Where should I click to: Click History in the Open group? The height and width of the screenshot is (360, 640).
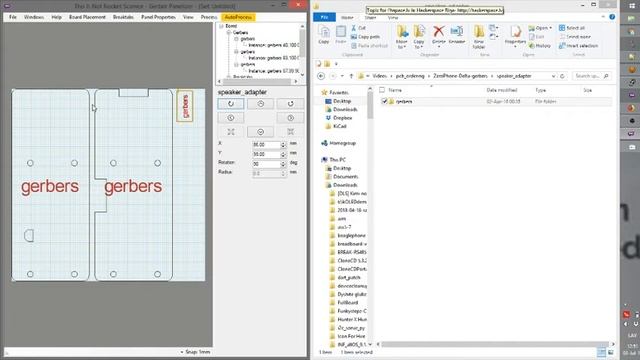[540, 46]
